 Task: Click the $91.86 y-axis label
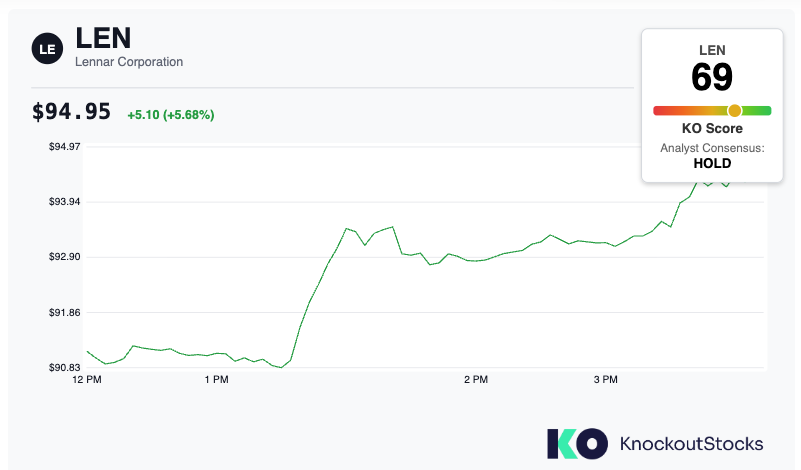64,312
